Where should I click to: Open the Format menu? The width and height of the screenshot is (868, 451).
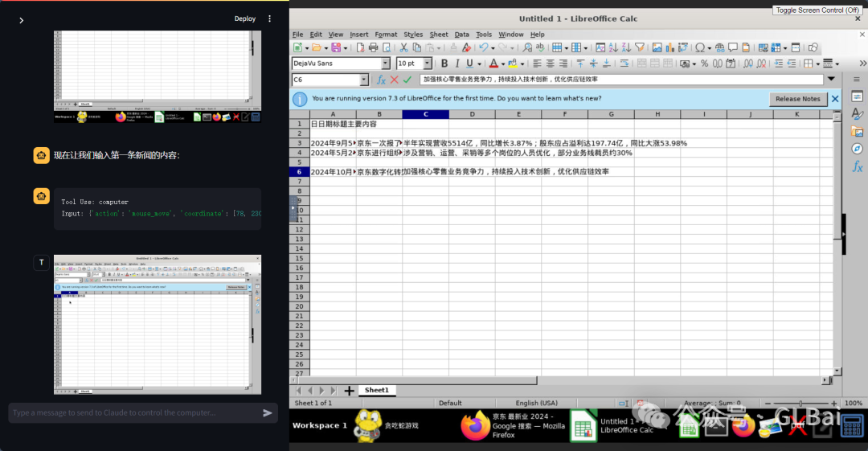(x=386, y=35)
